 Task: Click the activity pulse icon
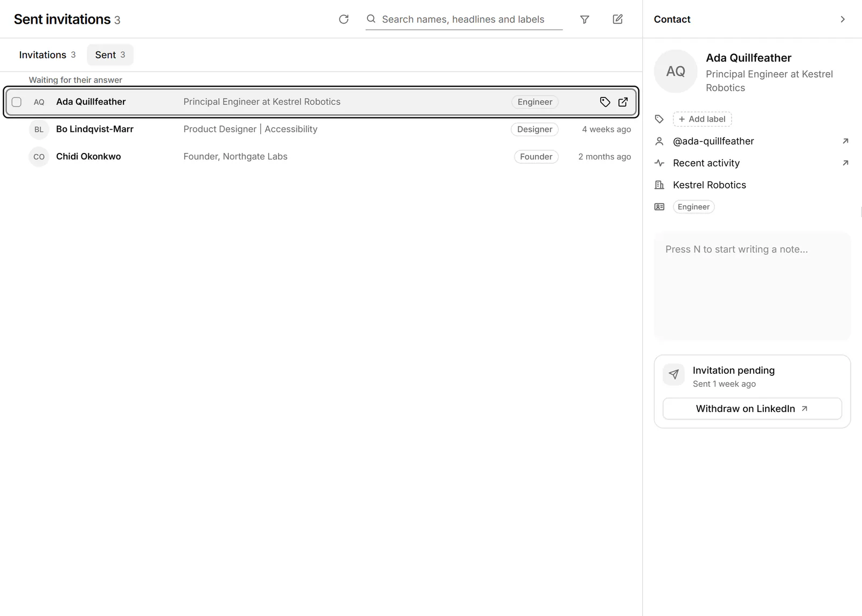click(x=659, y=163)
